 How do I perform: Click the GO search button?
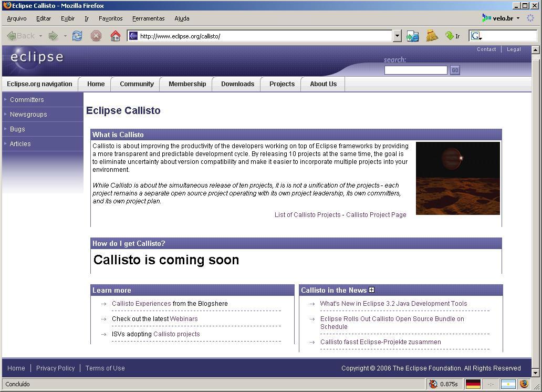pos(455,70)
